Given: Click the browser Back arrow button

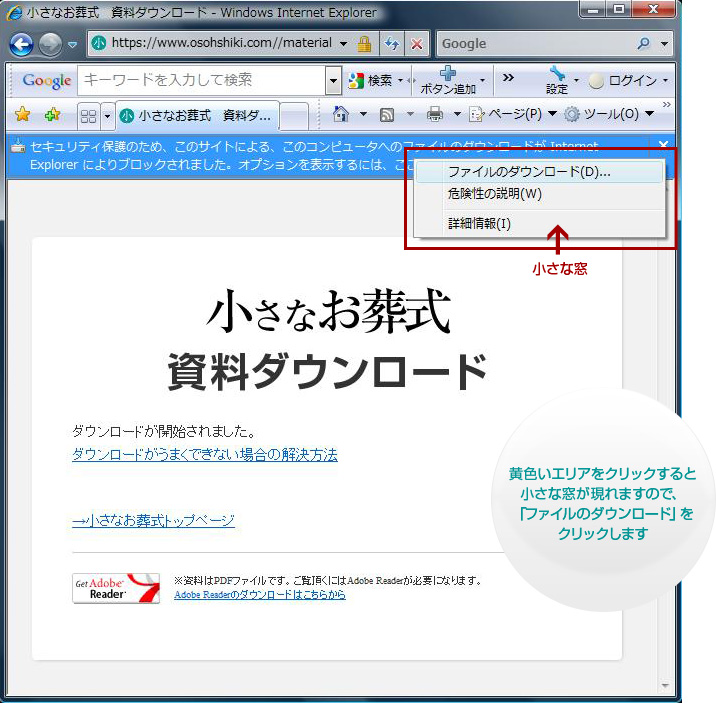Looking at the screenshot, I should [x=21, y=45].
